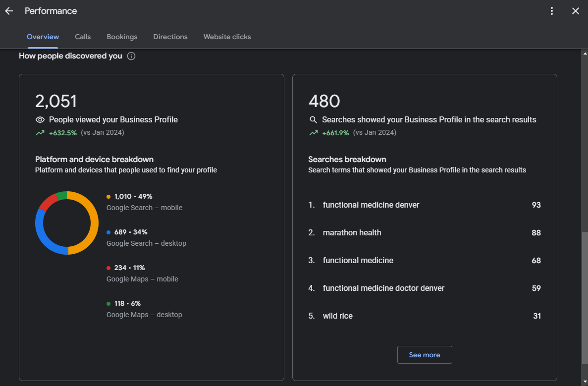588x386 pixels.
Task: Click the eye icon beside profile views
Action: click(40, 119)
